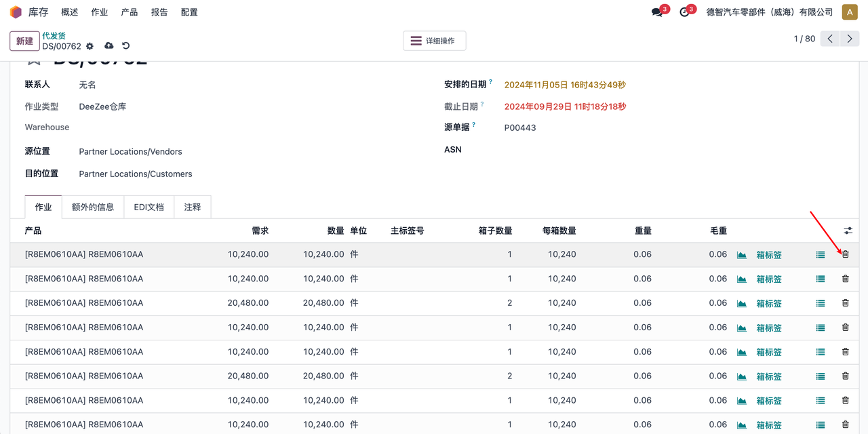Click the 代发货 breadcrumb link
868x434 pixels.
coord(54,35)
